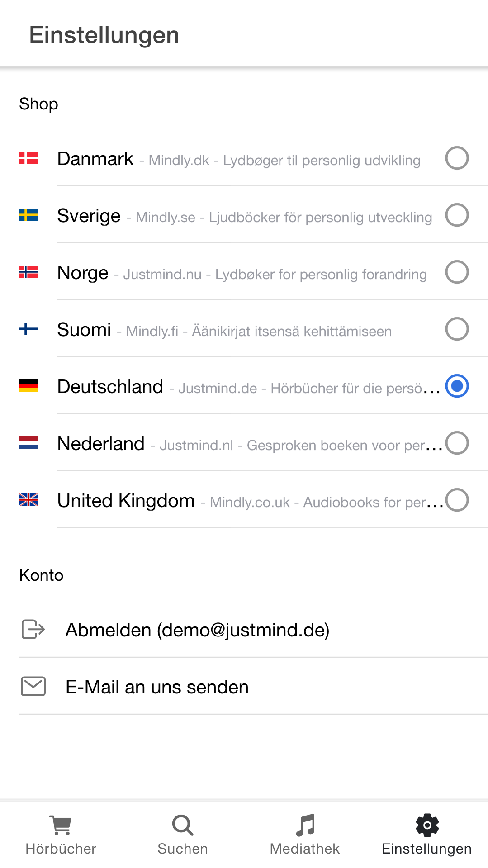This screenshot has height=868, width=488.
Task: Click the logout arrow icon
Action: 33,629
